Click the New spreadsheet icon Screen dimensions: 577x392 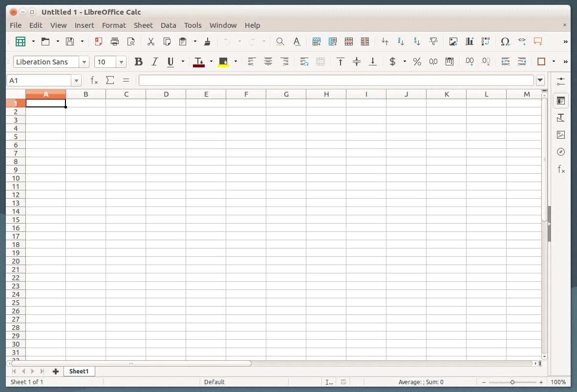(21, 41)
